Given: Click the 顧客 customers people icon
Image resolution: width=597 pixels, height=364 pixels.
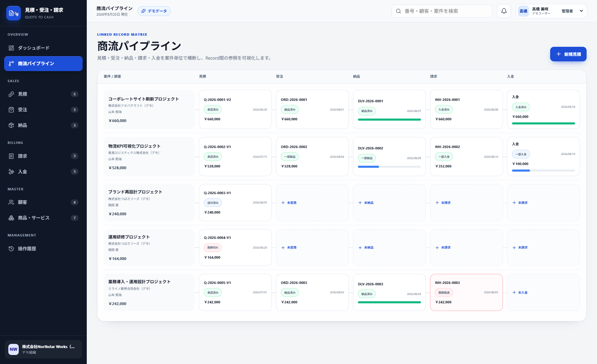Looking at the screenshot, I should click(x=11, y=202).
